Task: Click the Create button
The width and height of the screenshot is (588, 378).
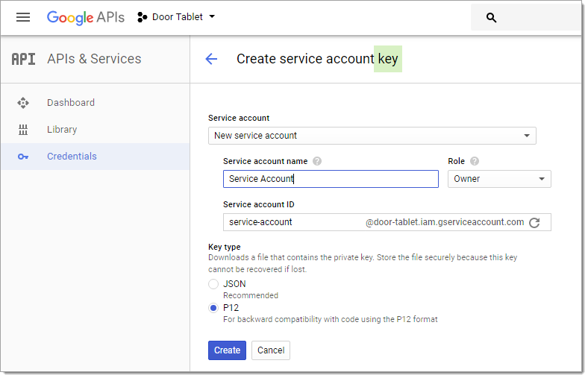Action: pos(228,350)
